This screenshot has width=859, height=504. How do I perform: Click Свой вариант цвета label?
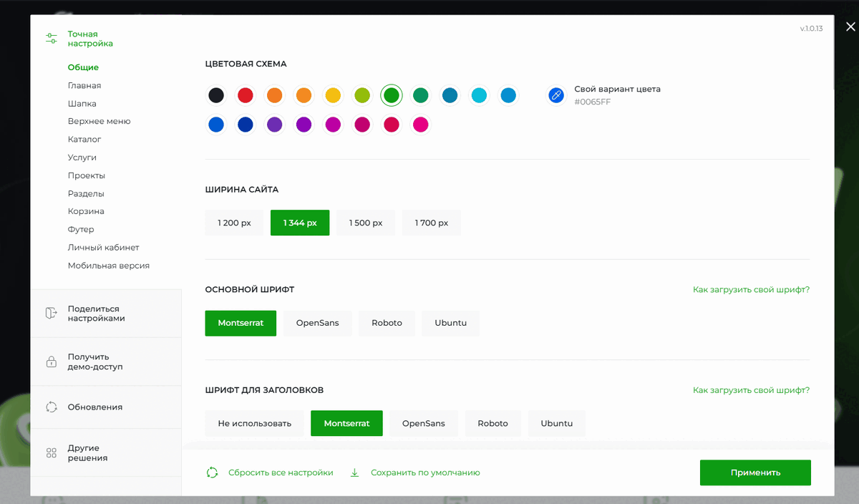click(x=617, y=89)
